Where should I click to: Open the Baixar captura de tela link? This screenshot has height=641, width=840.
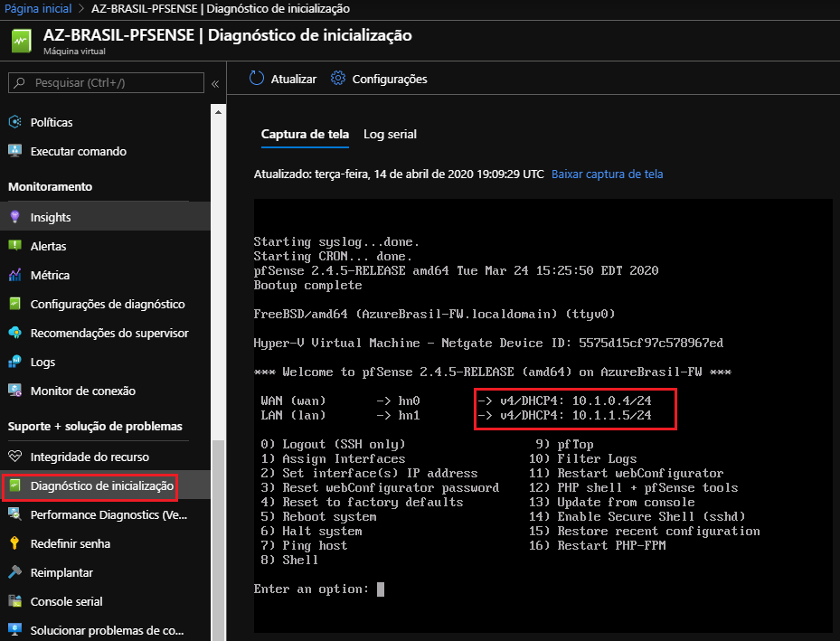coord(607,174)
